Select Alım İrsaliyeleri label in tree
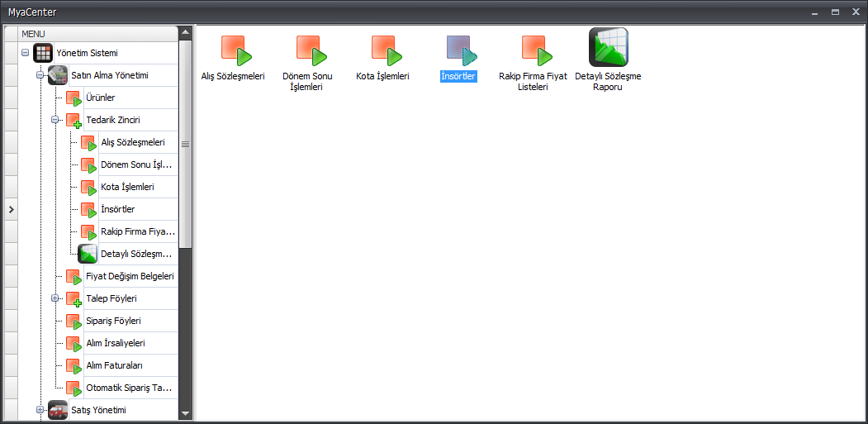This screenshot has width=868, height=424. coord(115,343)
